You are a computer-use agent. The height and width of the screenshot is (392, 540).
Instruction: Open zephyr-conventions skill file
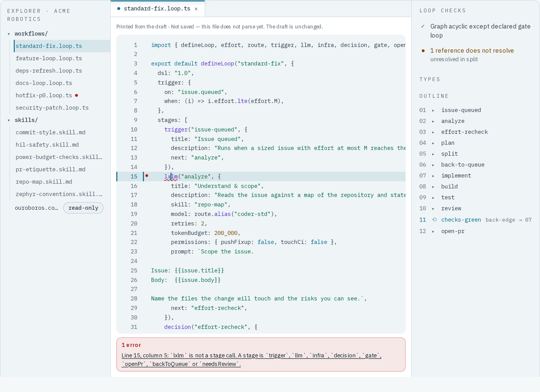(62, 194)
